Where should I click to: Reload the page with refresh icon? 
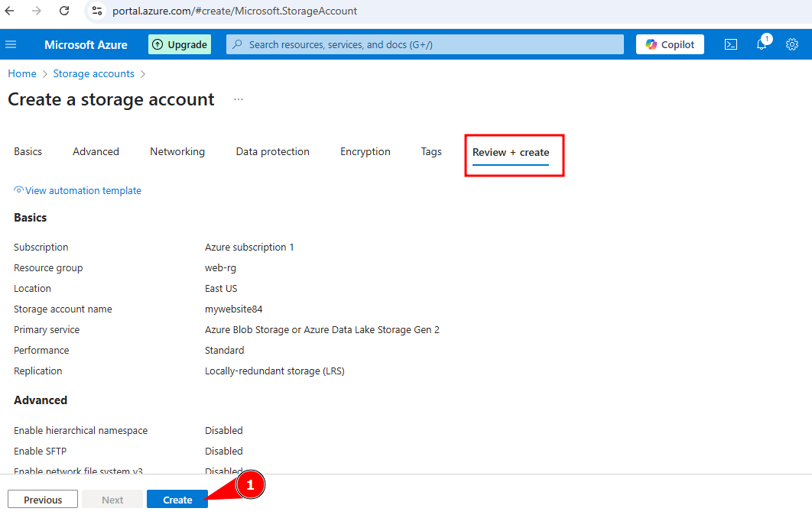pyautogui.click(x=64, y=11)
